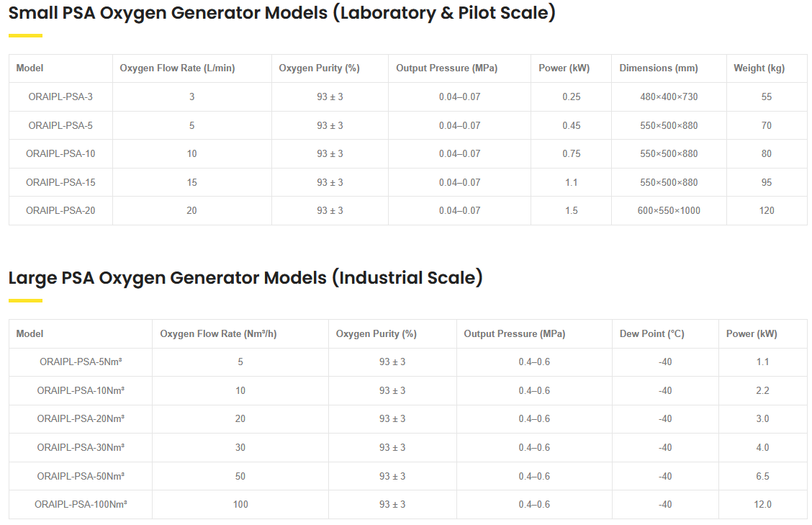
Task: Select the Weight (kg) column header
Action: 759,68
